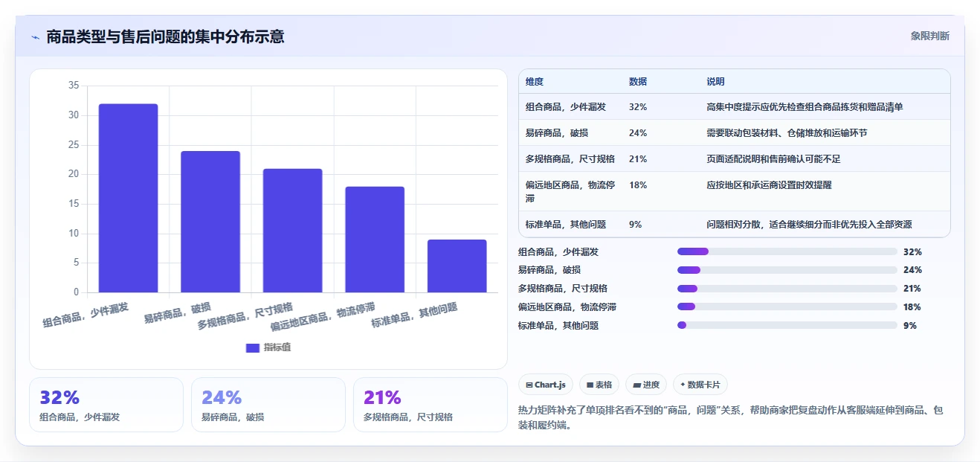Click the 维度 table column header

[x=535, y=82]
